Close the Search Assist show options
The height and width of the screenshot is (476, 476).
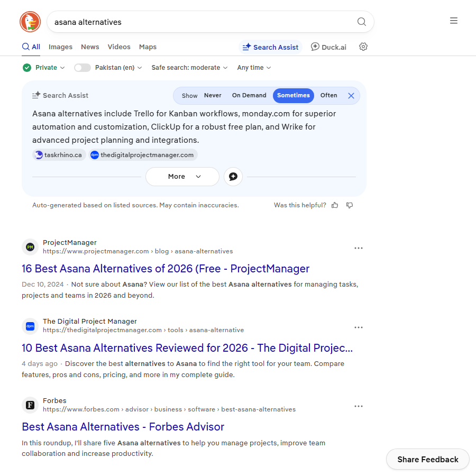tap(351, 96)
